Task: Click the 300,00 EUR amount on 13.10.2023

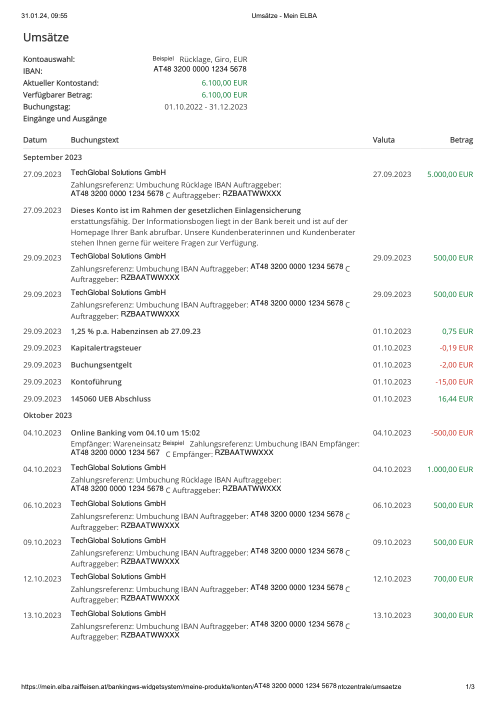Action: point(453,616)
